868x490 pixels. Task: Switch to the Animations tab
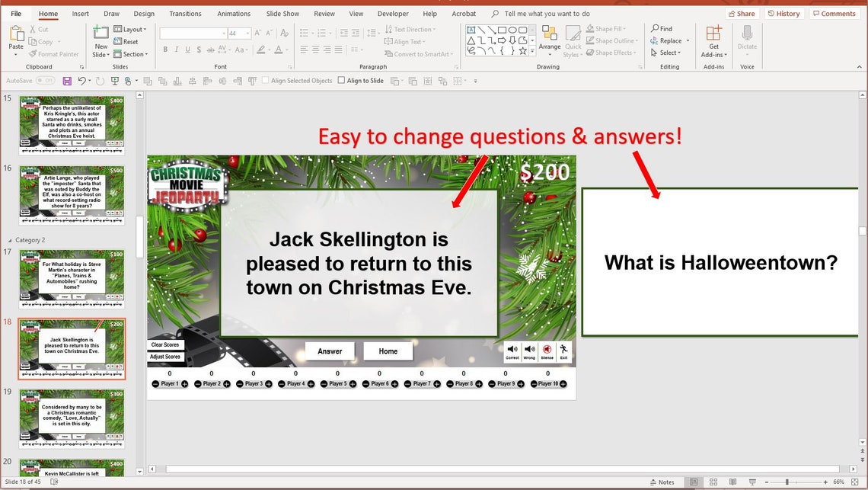[x=234, y=13]
